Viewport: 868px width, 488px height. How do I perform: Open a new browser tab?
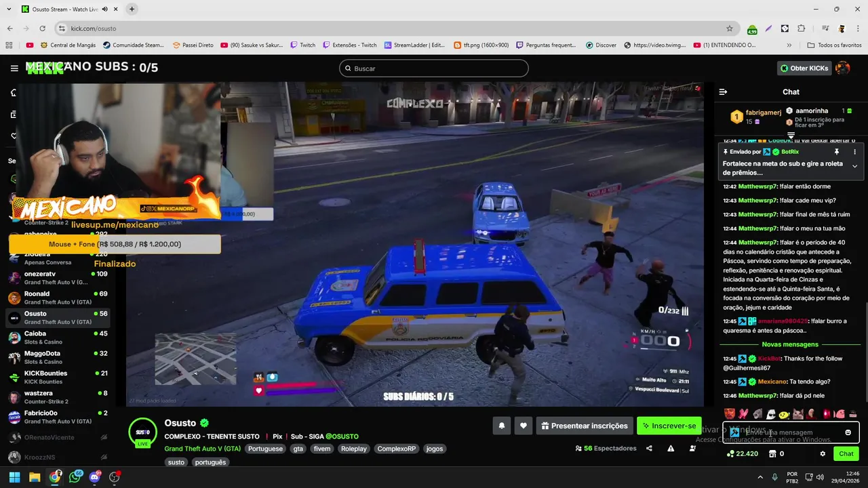(x=132, y=9)
